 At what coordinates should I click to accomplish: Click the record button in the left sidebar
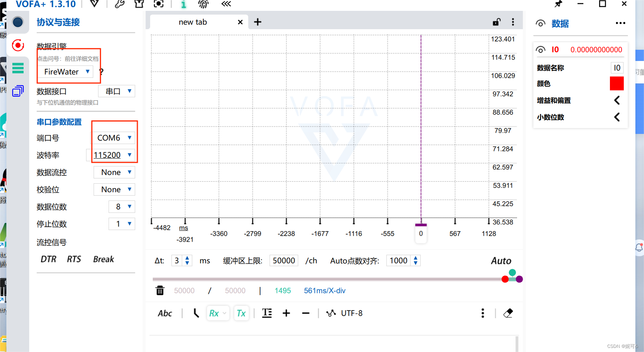[18, 45]
